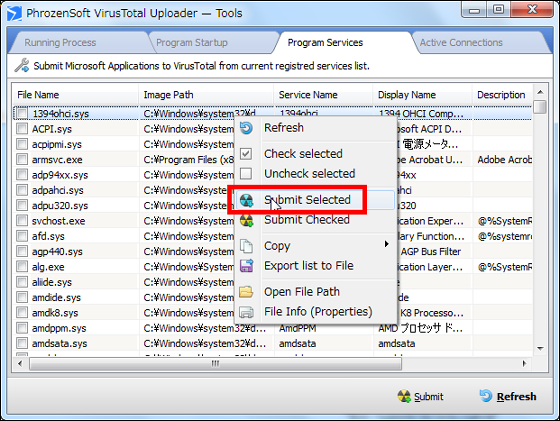Screen dimensions: 560x421
Task: Click the Copy documents icon
Action: [246, 246]
